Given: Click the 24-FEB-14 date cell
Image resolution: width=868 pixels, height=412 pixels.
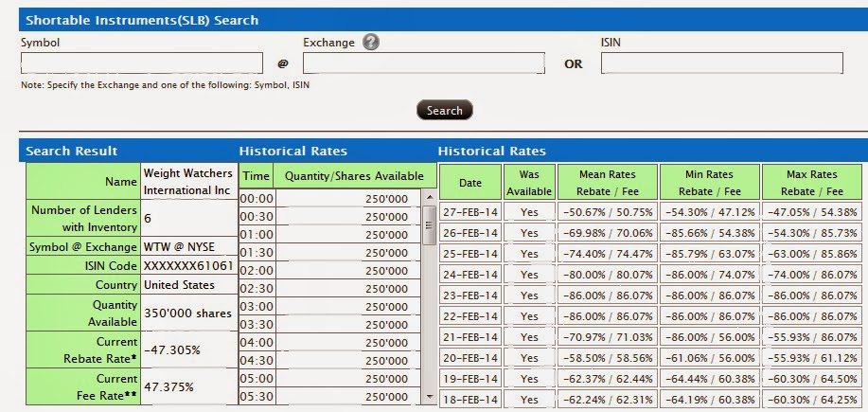Looking at the screenshot, I should [x=470, y=275].
